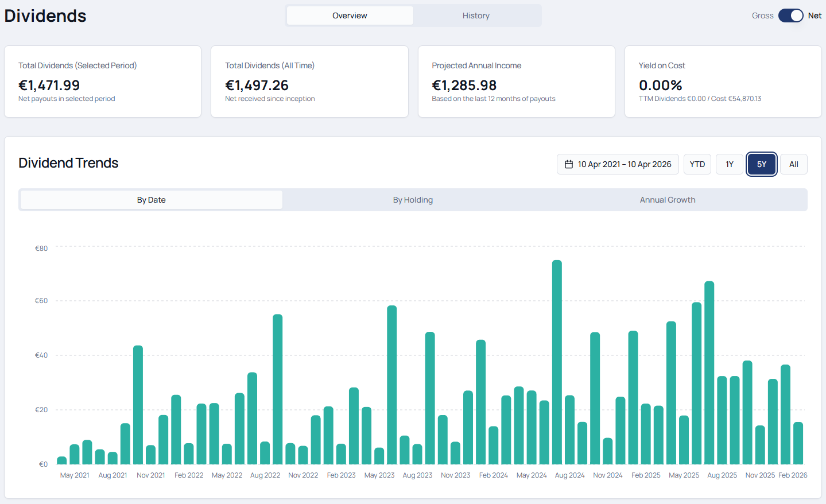Click the tallest bar at Aug 2024
Image resolution: width=826 pixels, height=504 pixels.
[x=557, y=362]
